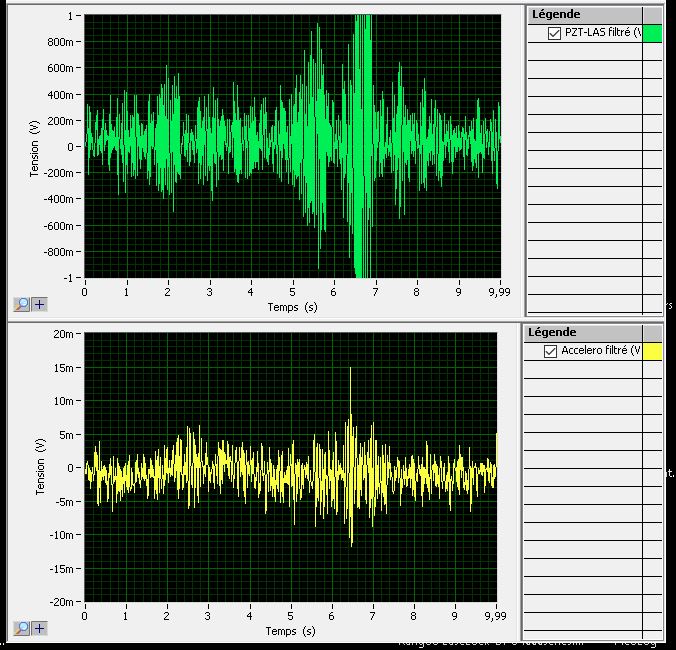Open the yellow Accelero plot color swatch

tap(652, 351)
